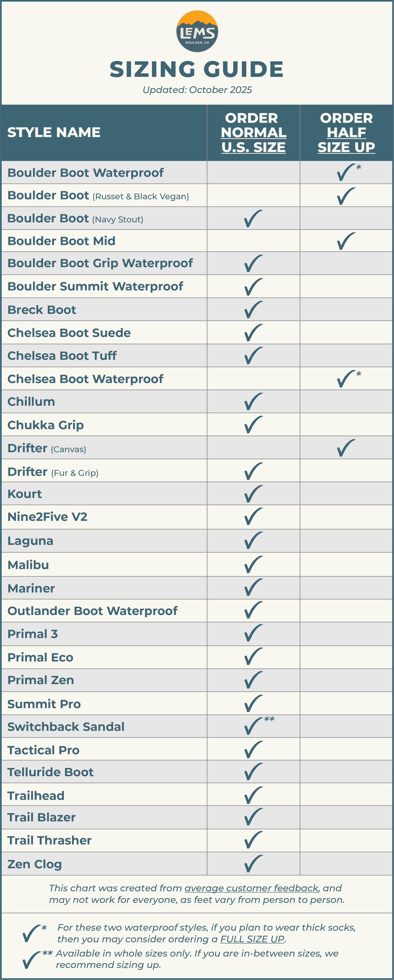Select the "Order Half Size Up" column header
394x980 pixels.
[x=346, y=133]
